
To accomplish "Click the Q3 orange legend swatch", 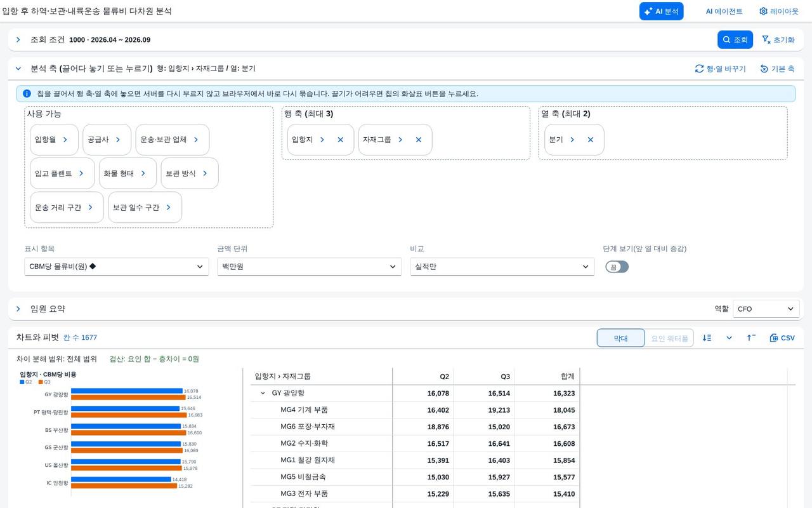I will pos(40,382).
